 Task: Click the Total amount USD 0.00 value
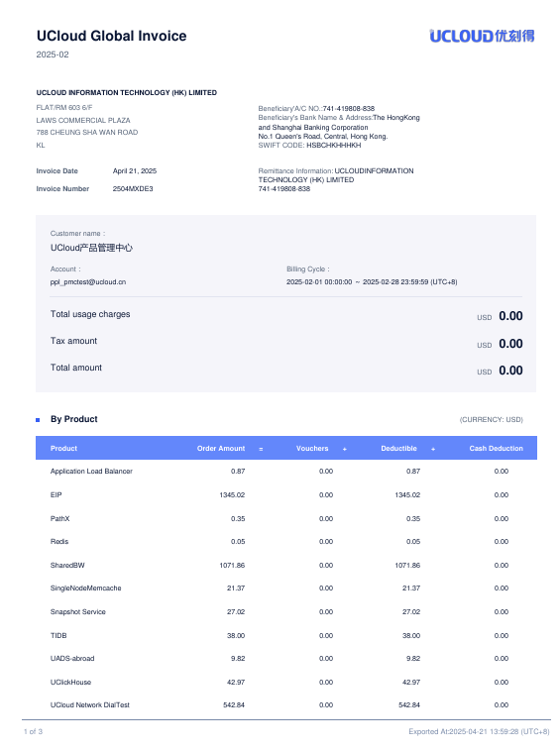click(x=500, y=371)
